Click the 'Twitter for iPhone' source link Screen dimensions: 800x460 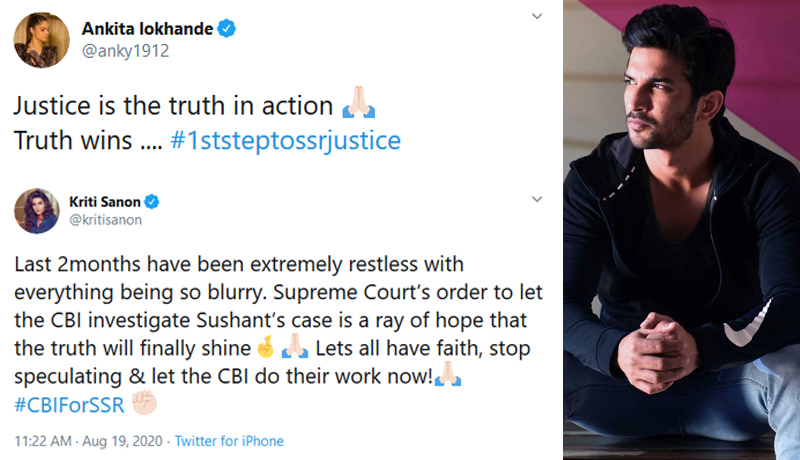[x=229, y=441]
